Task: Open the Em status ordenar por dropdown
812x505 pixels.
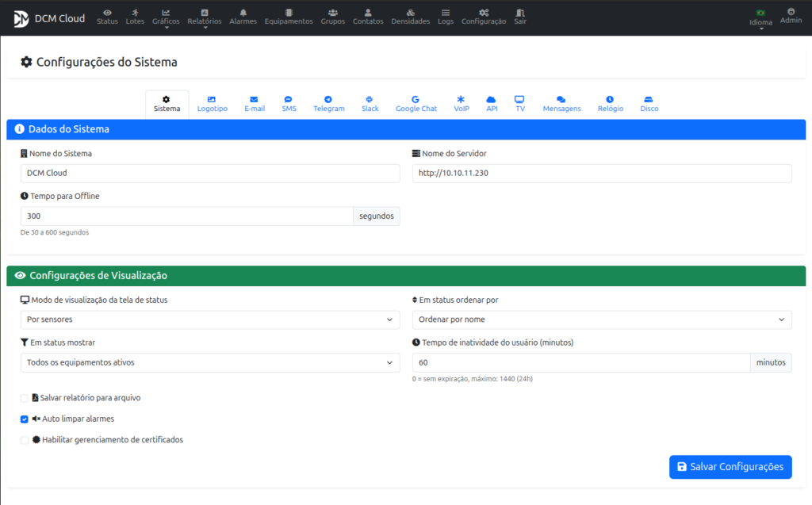Action: (x=601, y=319)
